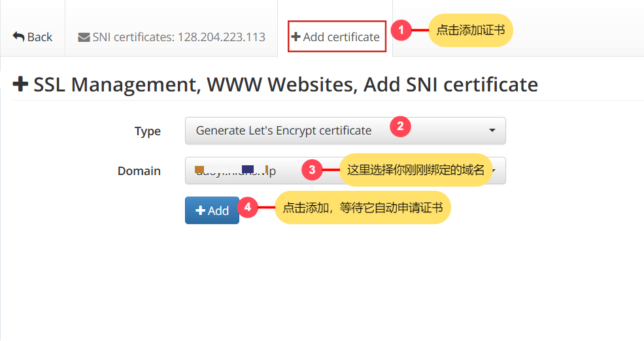Click the red step 3 badge

[x=312, y=170]
